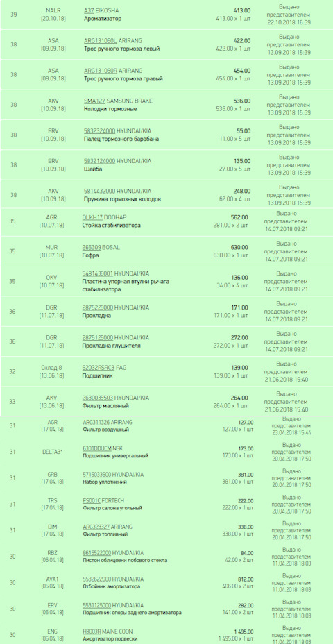This screenshot has width=333, height=644.
Task: Open FS001C FORTECH cabin filter link
Action: click(x=92, y=500)
